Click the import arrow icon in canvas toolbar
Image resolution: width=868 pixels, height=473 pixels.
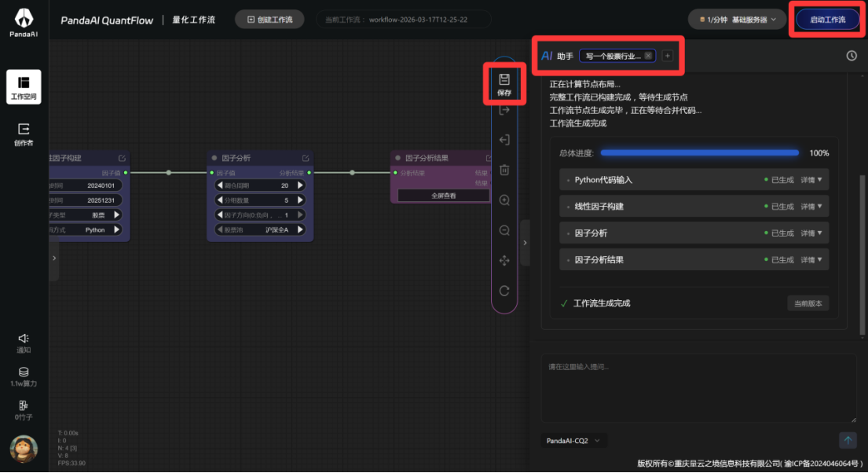[x=504, y=140]
